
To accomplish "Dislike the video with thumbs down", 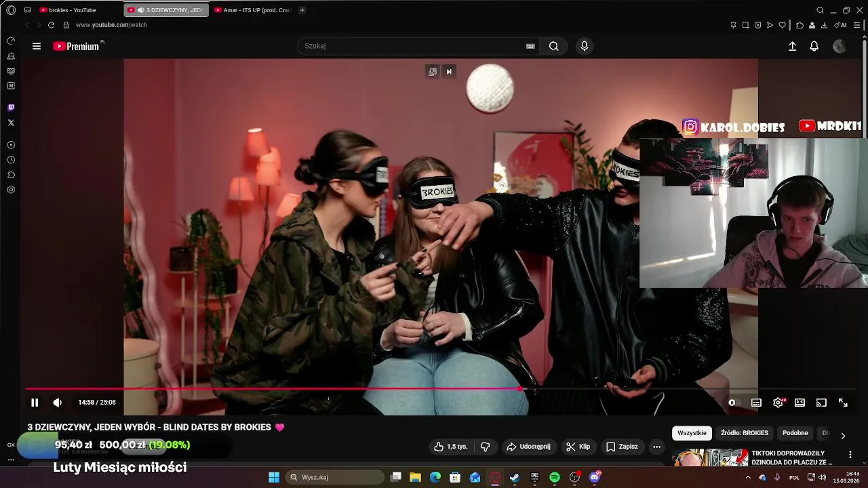I will click(485, 447).
